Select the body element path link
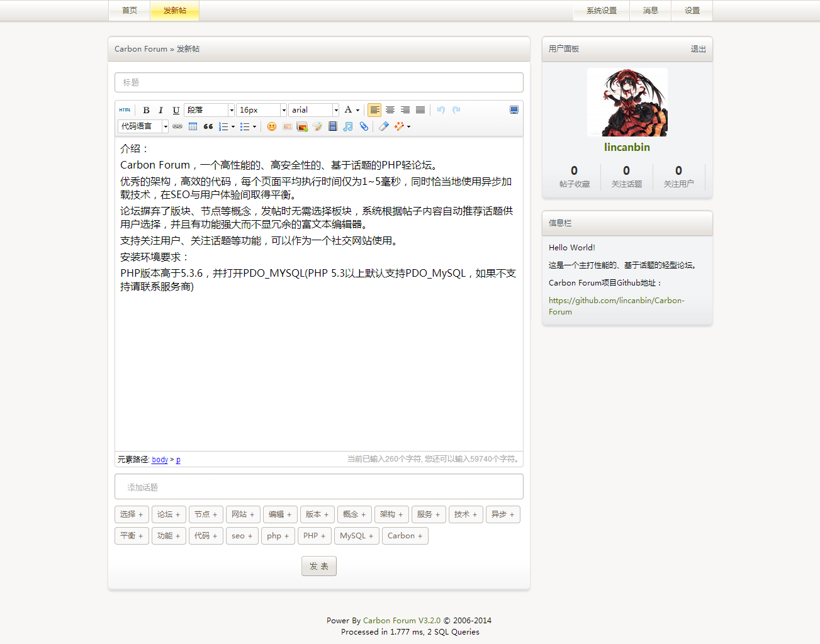Viewport: 820px width, 644px height. click(x=160, y=460)
